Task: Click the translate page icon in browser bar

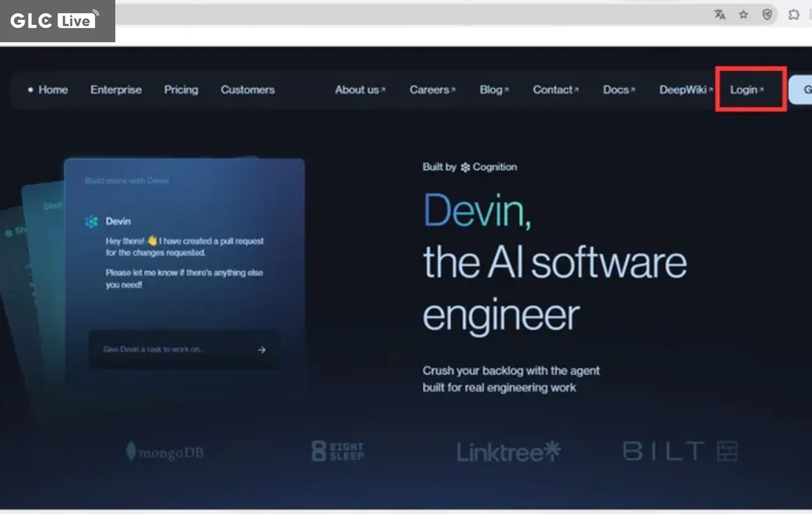Action: (719, 15)
